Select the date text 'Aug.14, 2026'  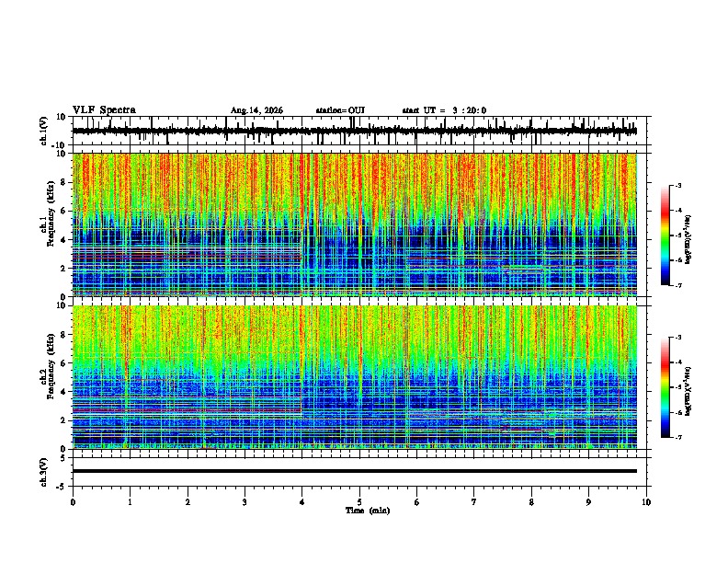(256, 110)
